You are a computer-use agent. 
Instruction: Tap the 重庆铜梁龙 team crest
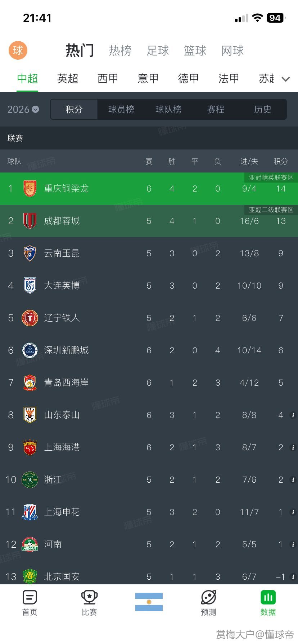(30, 189)
